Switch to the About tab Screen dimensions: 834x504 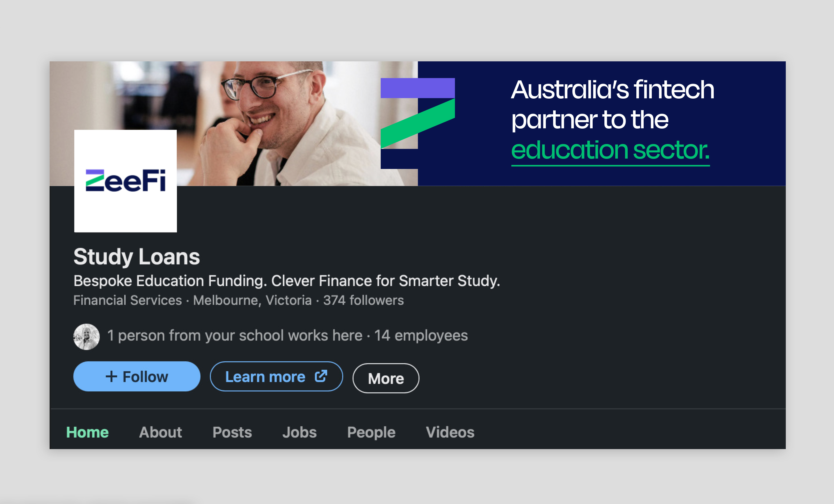[160, 432]
